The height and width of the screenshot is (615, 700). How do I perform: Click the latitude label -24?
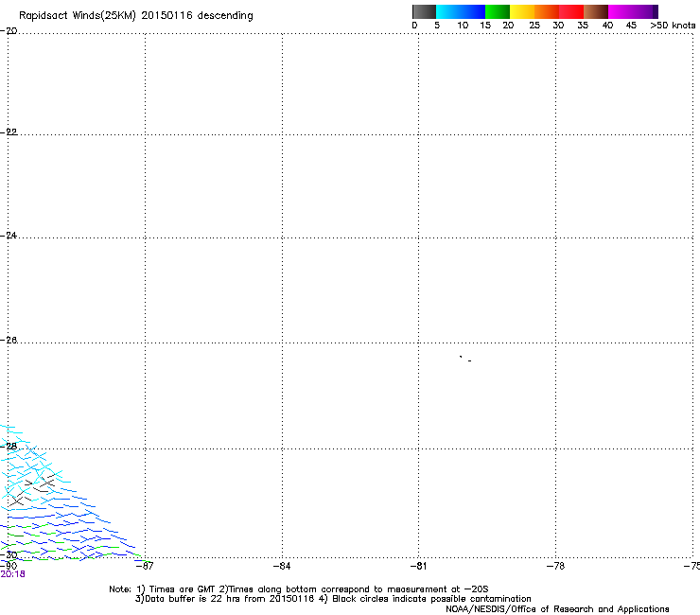pos(9,236)
